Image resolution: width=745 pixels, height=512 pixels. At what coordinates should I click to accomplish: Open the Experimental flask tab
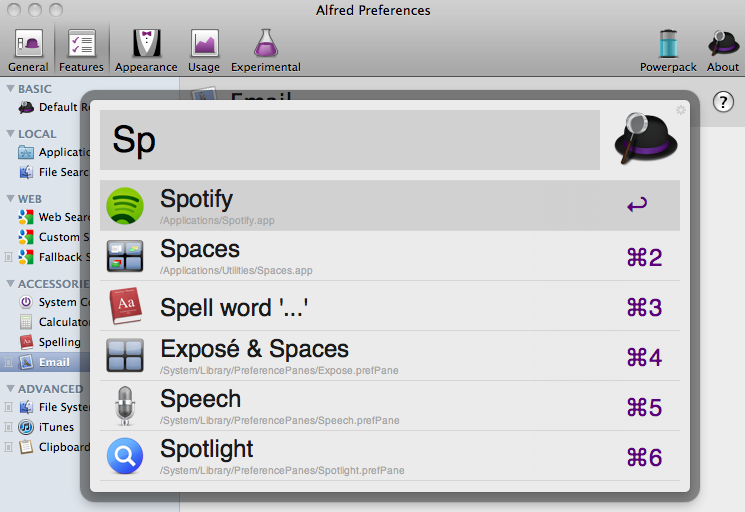[x=266, y=50]
